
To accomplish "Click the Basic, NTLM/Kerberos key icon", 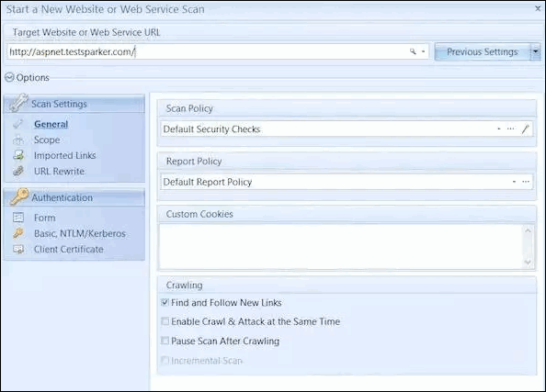I will [18, 233].
